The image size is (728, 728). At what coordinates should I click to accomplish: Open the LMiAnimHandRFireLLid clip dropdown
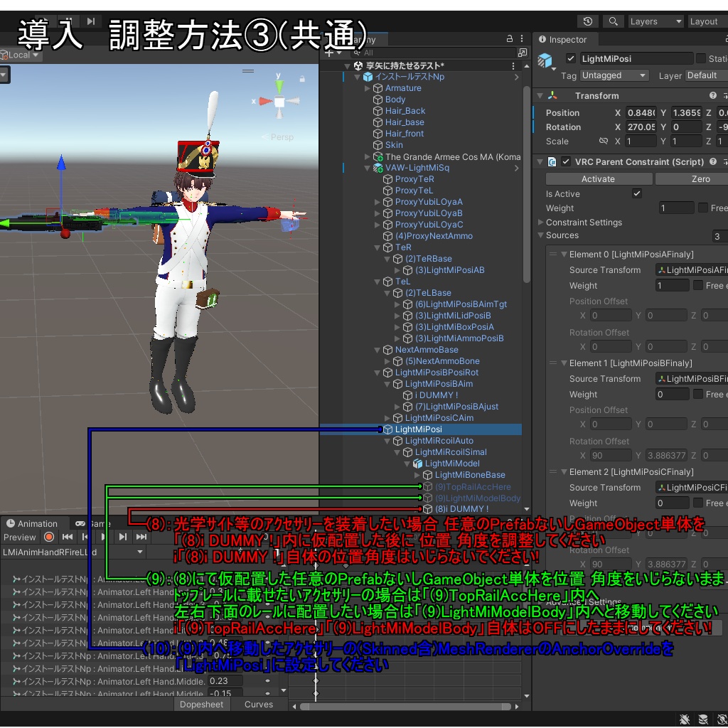[x=73, y=552]
